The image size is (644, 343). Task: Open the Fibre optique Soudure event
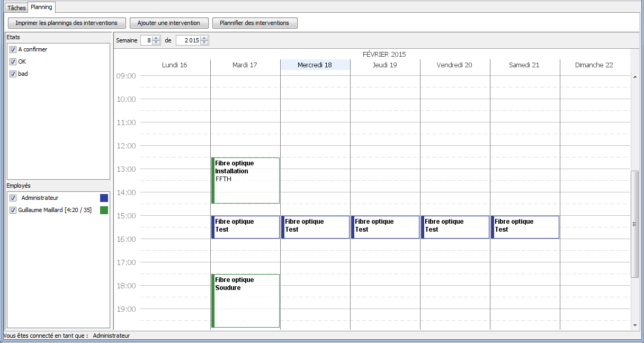click(245, 301)
